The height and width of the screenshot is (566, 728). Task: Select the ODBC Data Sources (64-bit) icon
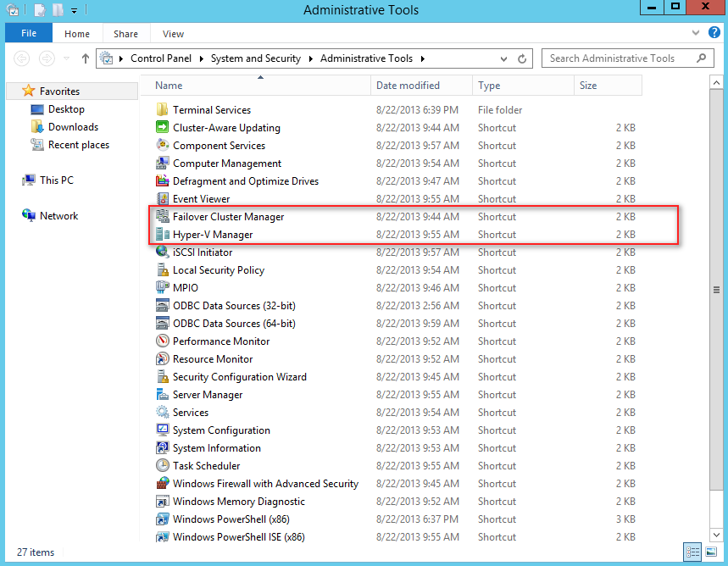162,323
